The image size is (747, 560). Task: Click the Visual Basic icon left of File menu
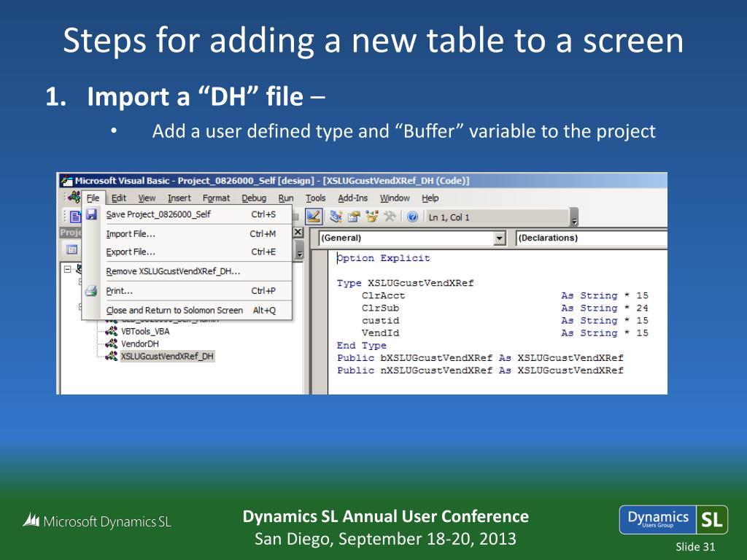[x=74, y=197]
